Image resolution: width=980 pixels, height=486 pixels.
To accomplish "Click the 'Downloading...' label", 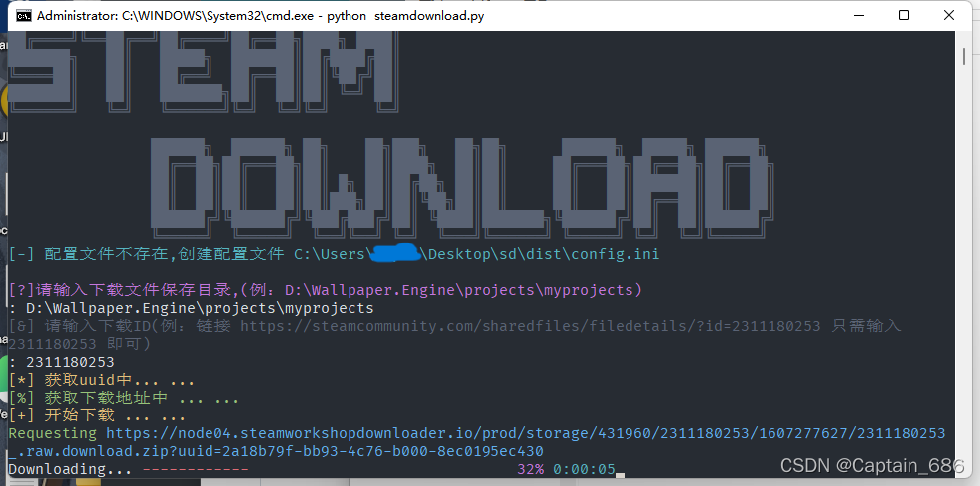I will pyautogui.click(x=70, y=469).
